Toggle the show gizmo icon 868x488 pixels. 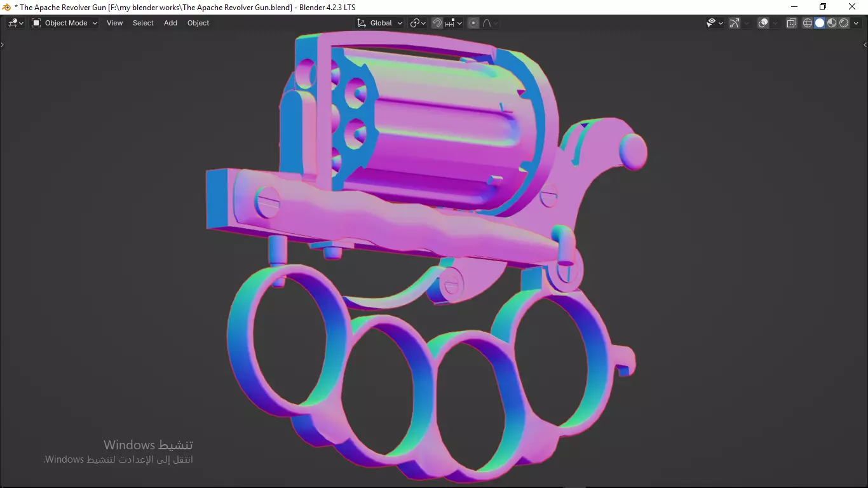pos(735,23)
